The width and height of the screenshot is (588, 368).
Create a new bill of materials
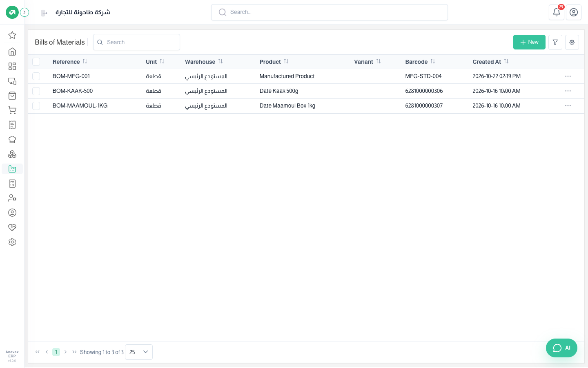[x=529, y=42]
